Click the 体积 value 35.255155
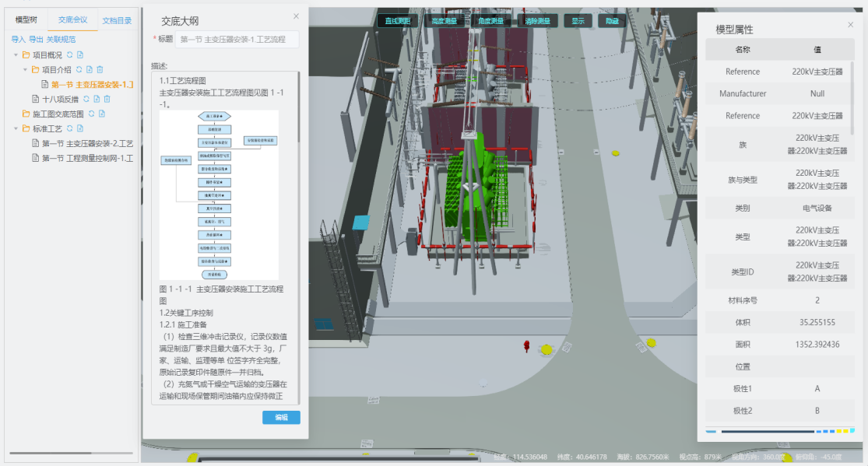This screenshot has width=868, height=466. (x=817, y=322)
